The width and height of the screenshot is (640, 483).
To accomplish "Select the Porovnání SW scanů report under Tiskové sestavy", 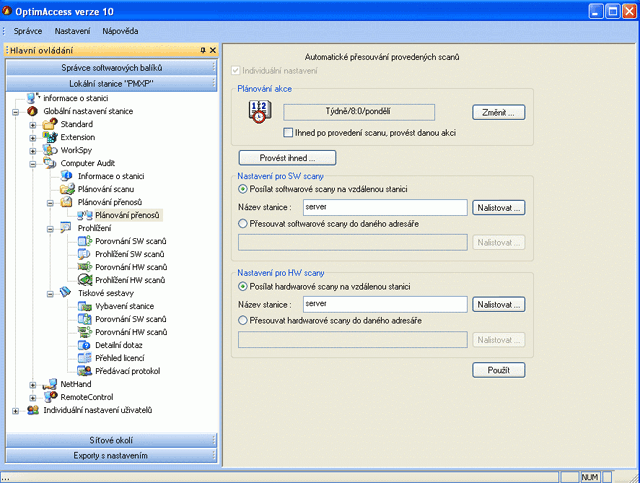I will tap(131, 319).
